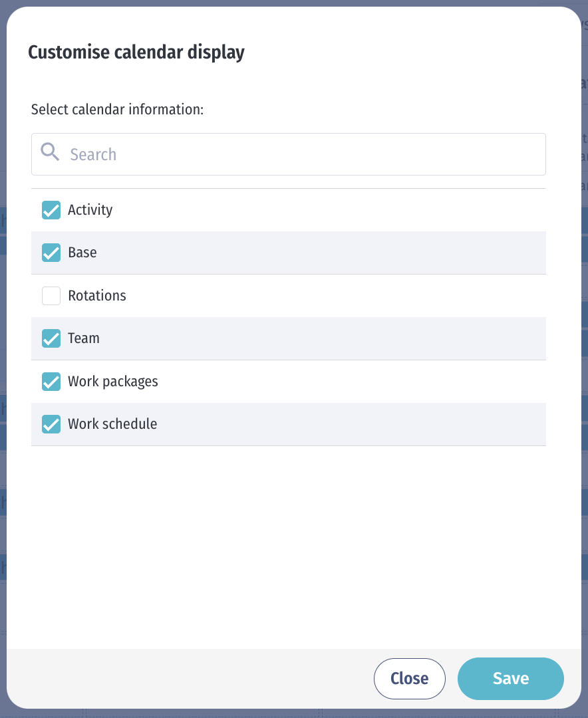Uncheck the Activity checkbox

point(51,210)
